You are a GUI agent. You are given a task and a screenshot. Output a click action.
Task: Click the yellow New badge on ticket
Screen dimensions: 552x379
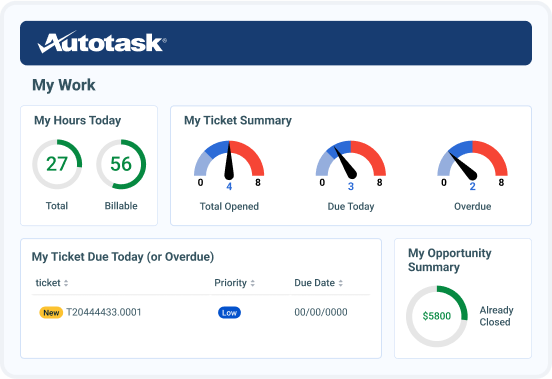coord(51,312)
